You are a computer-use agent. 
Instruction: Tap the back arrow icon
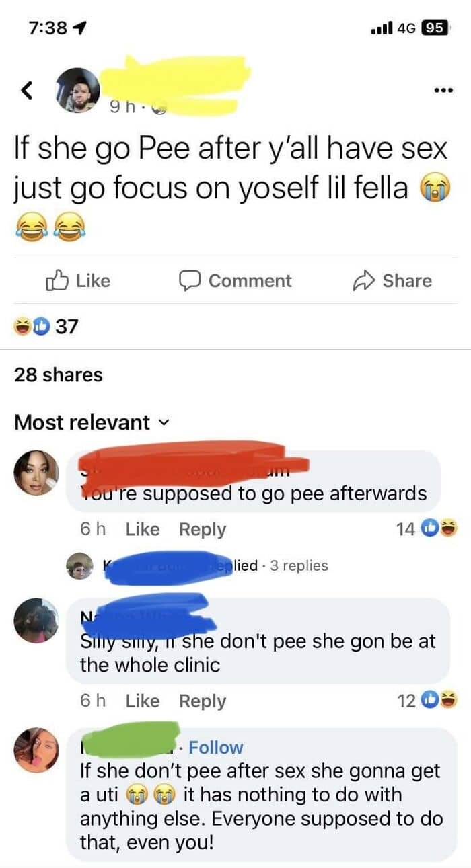[x=27, y=89]
